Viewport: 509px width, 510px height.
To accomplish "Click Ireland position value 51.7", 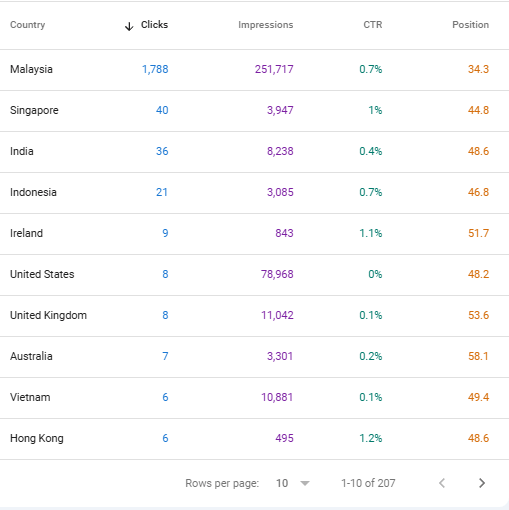I will (478, 233).
